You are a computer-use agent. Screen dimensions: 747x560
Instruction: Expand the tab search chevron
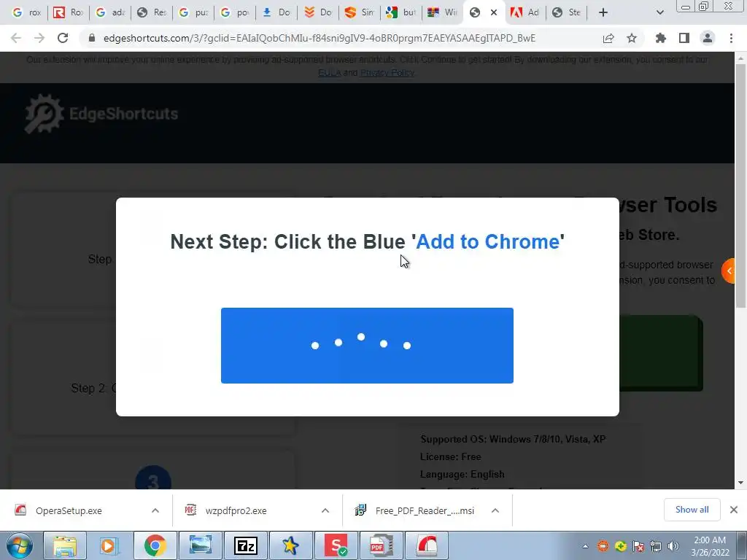pos(659,12)
